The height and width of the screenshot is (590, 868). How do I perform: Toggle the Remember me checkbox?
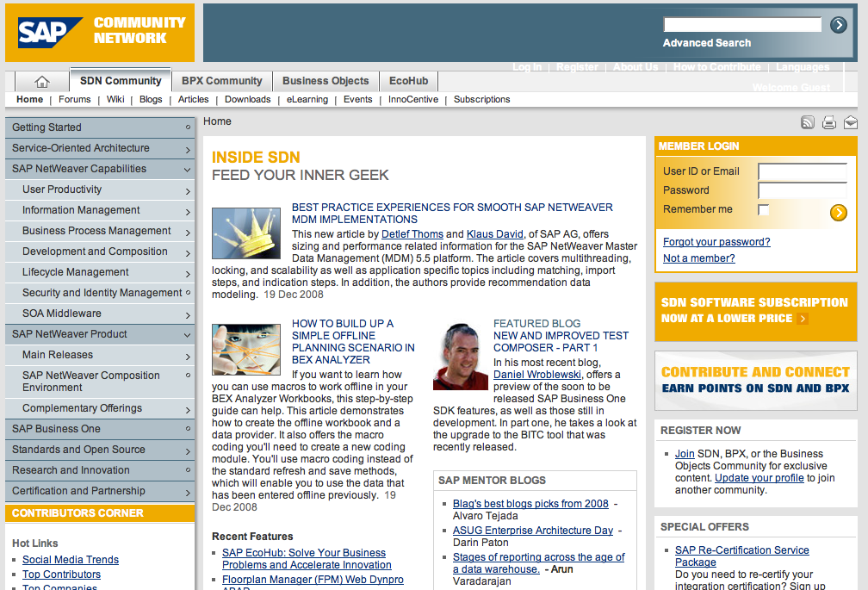763,210
